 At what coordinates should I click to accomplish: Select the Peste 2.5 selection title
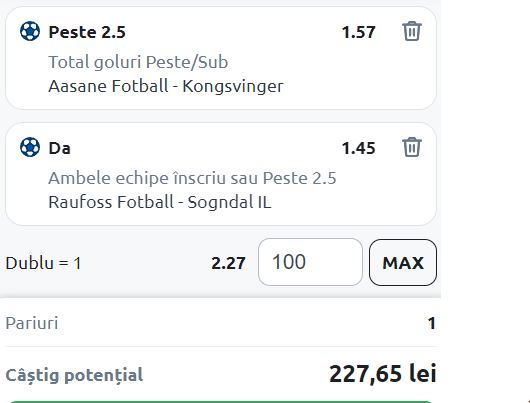point(87,32)
